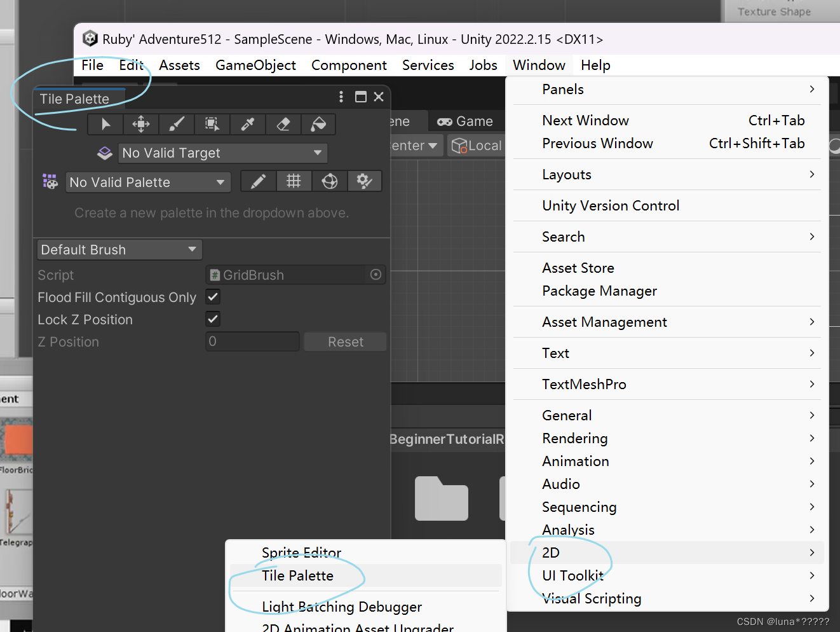Expand the Rendering submenu
This screenshot has height=632, width=840.
667,438
